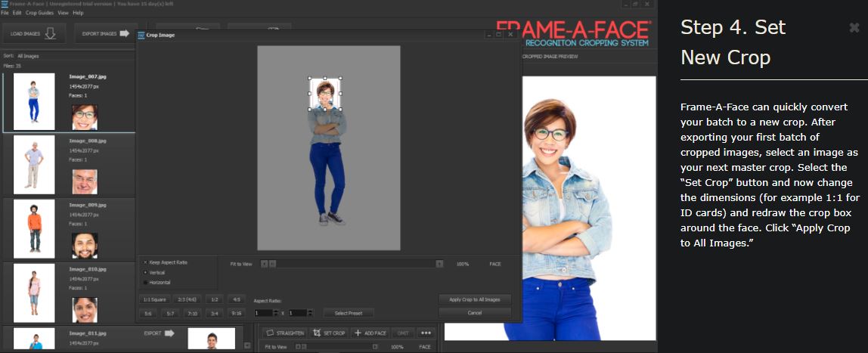868x353 pixels.
Task: Click the first Aspect Ratio value field
Action: (x=263, y=313)
